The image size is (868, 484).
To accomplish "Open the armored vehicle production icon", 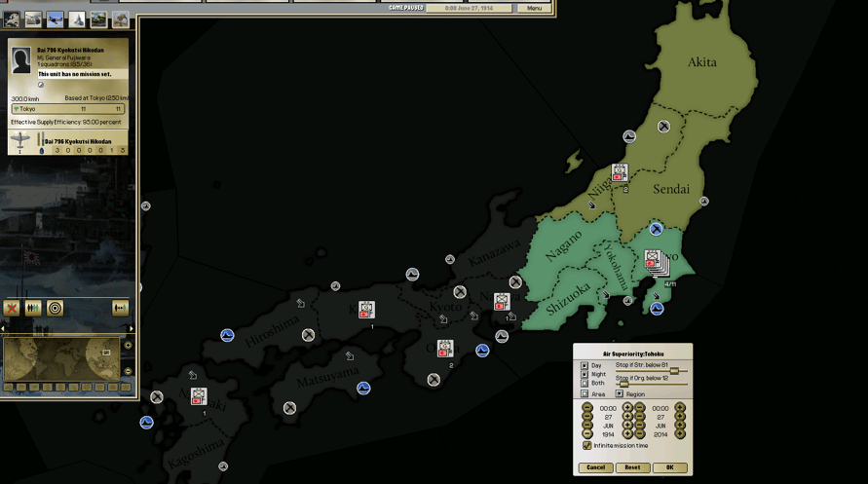I will (x=98, y=19).
